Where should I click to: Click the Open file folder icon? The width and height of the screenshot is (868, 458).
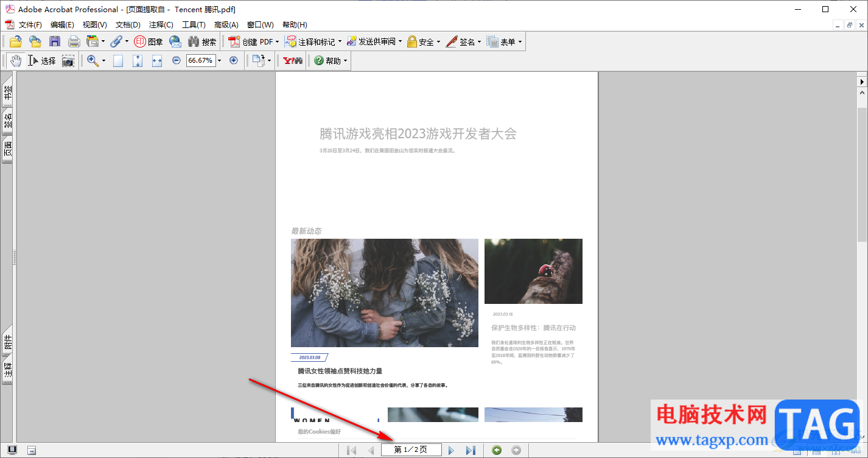pyautogui.click(x=16, y=41)
